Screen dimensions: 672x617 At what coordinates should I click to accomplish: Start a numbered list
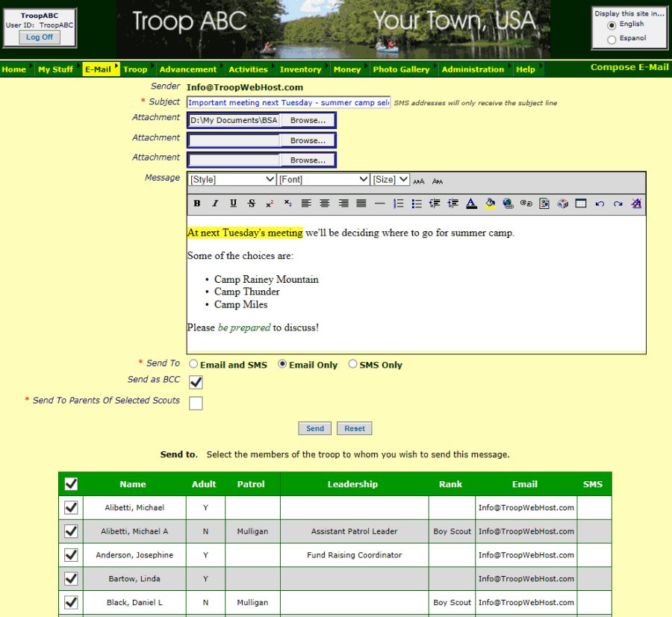click(x=398, y=204)
